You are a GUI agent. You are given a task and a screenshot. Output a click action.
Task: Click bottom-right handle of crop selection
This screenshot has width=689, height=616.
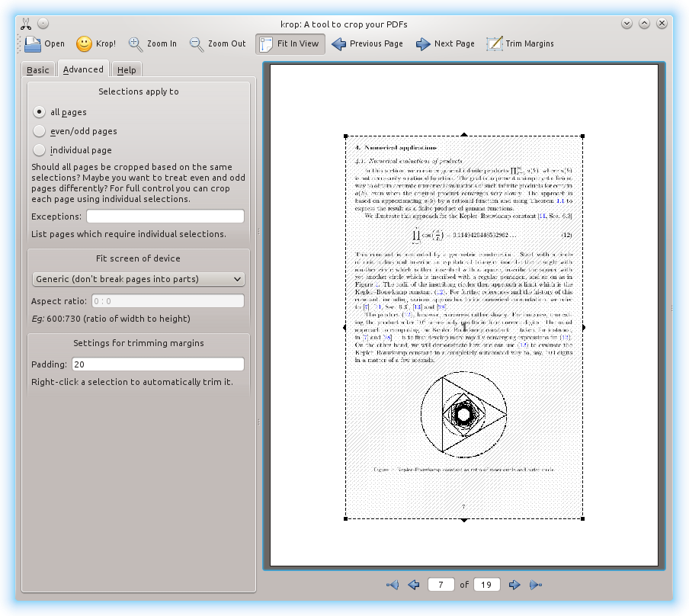point(583,519)
